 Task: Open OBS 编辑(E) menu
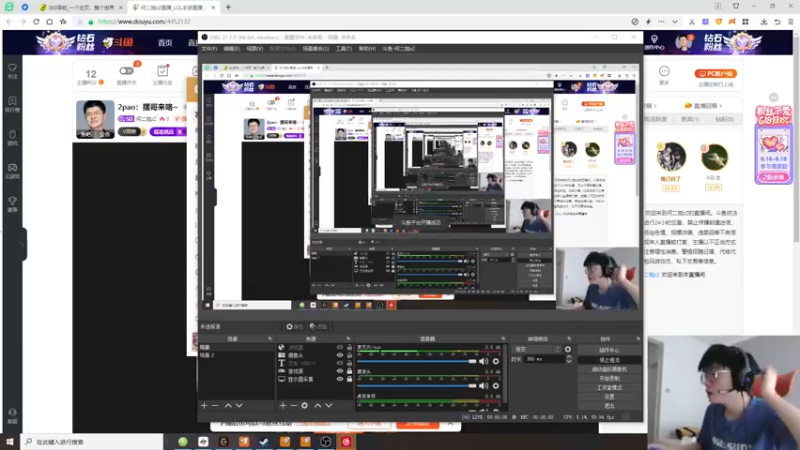(232, 48)
